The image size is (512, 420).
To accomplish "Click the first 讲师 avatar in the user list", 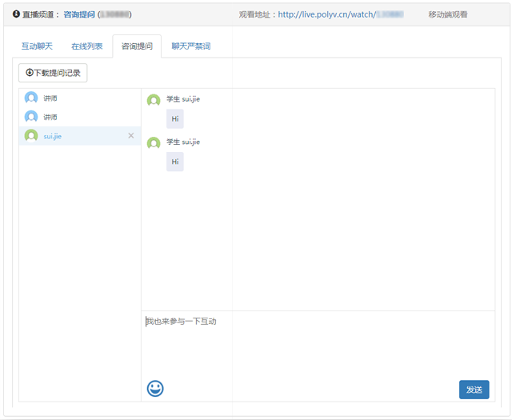I will tap(31, 98).
